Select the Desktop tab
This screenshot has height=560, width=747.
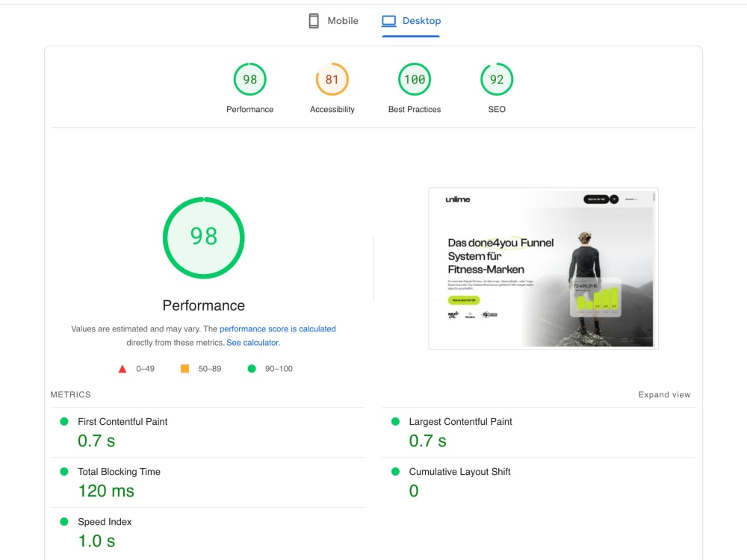pos(411,21)
